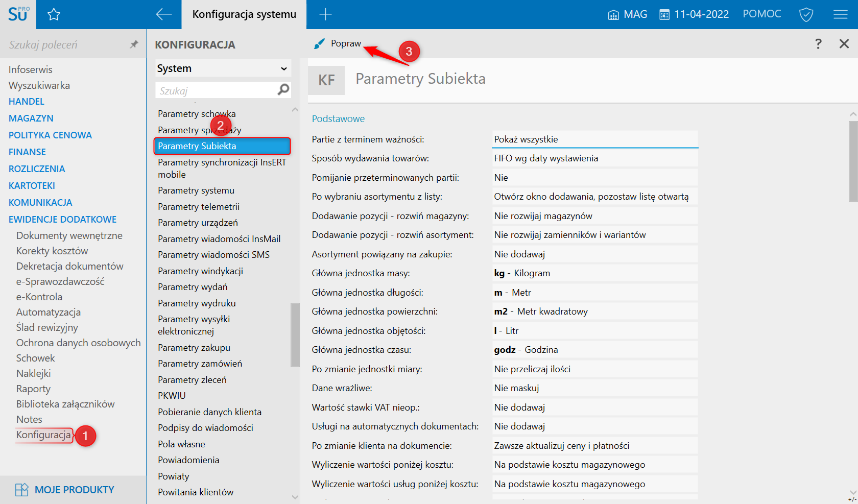Open the MAGAZYN module
The width and height of the screenshot is (858, 504).
coord(31,118)
